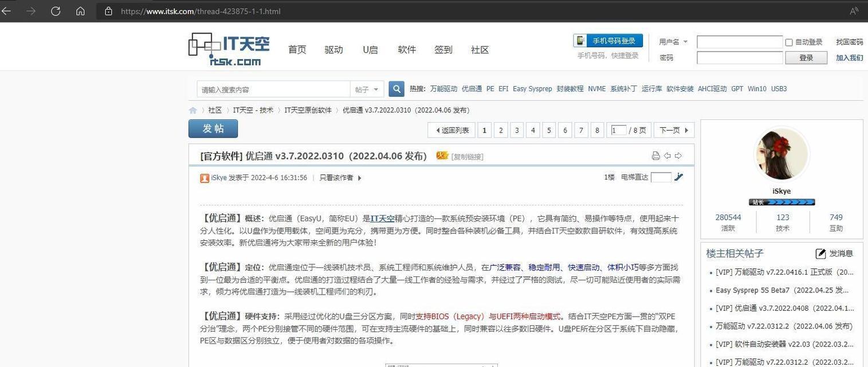Click the search content input field
This screenshot has height=367, width=868.
273,89
